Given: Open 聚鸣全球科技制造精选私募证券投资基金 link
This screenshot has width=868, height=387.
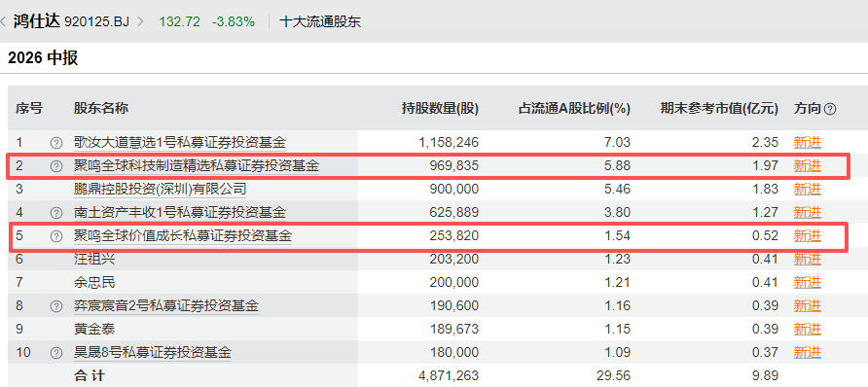Looking at the screenshot, I should (197, 166).
